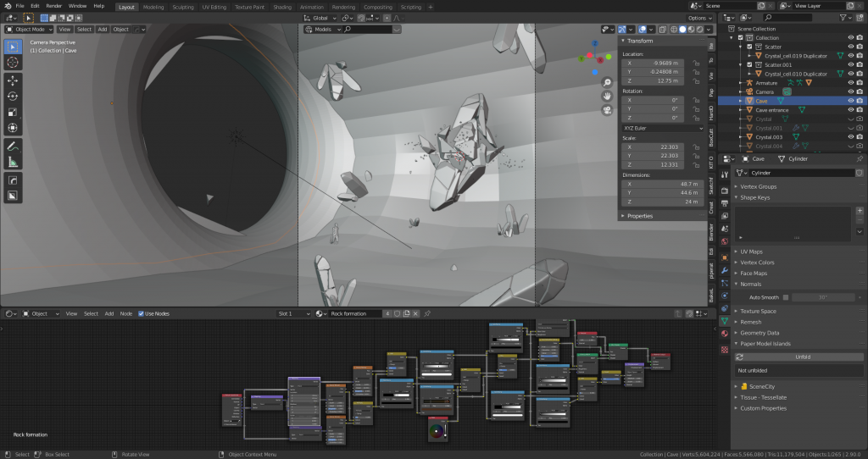Hide the Cave object using its eye icon
The width and height of the screenshot is (868, 459).
tap(851, 101)
